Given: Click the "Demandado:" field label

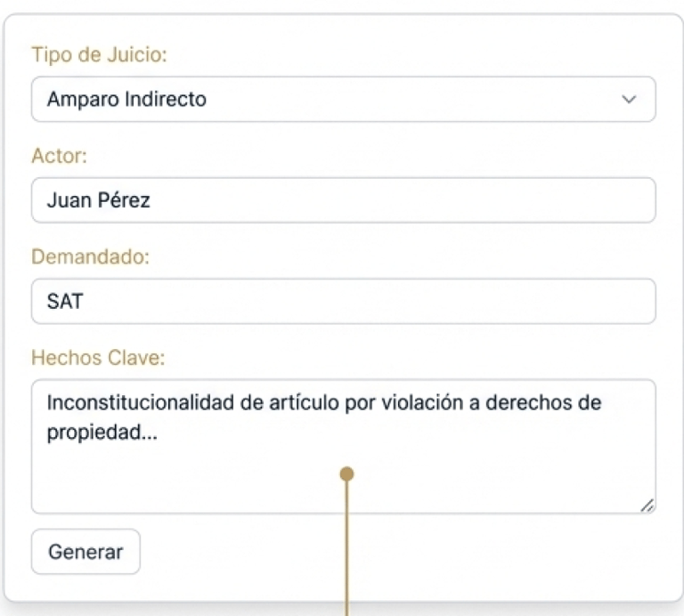Looking at the screenshot, I should pos(91,256).
